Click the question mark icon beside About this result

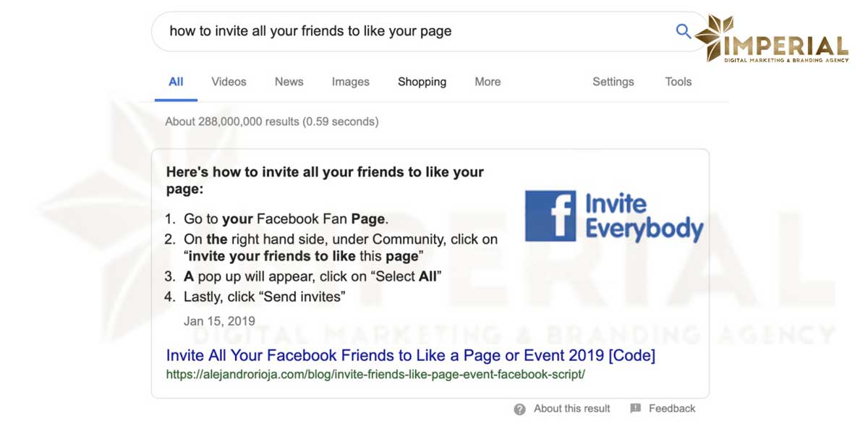click(x=519, y=409)
